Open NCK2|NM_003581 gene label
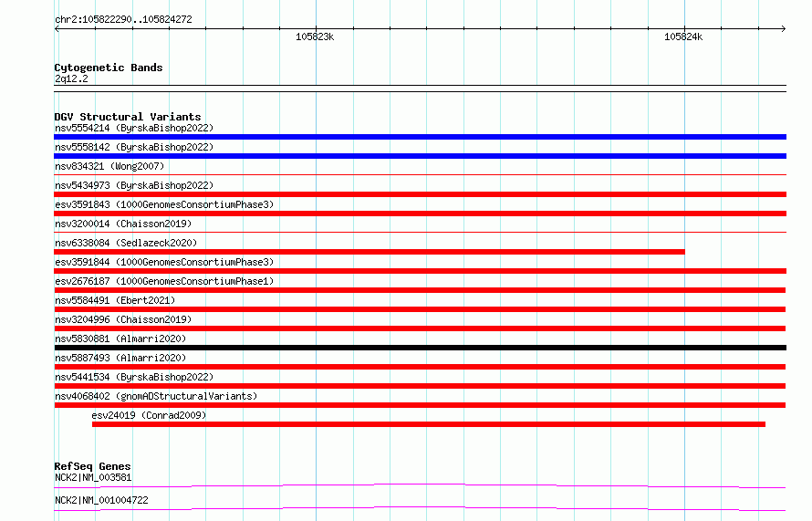 coord(93,477)
